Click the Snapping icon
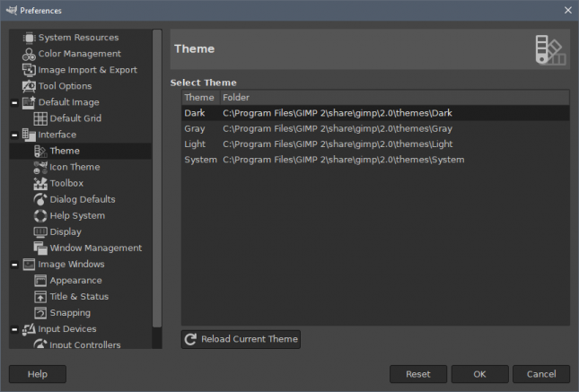The width and height of the screenshot is (579, 392). coord(40,313)
